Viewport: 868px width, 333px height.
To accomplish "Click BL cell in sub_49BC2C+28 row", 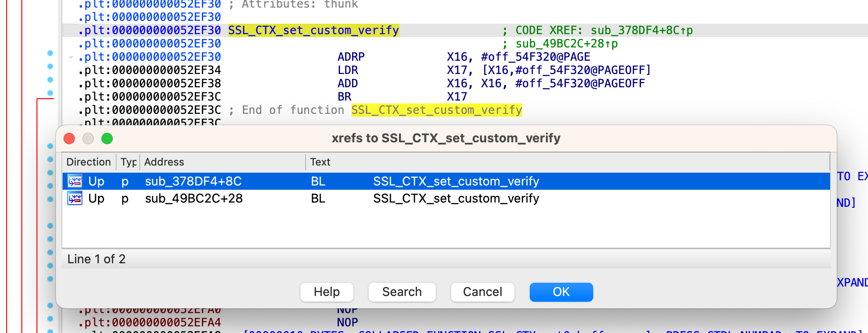I will tap(318, 198).
